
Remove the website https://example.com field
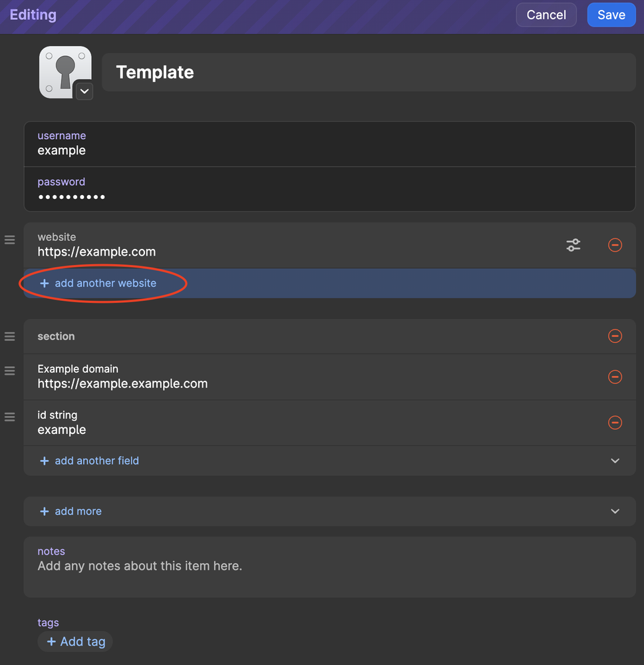pos(615,245)
